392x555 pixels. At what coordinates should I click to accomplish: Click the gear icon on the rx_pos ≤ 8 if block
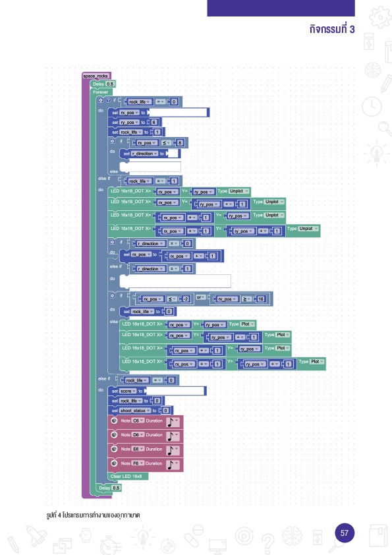(x=112, y=141)
